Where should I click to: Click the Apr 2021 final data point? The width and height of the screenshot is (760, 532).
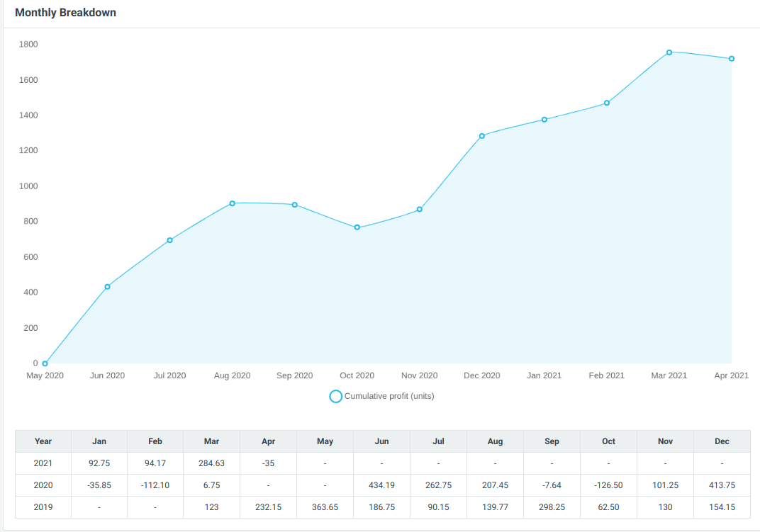point(731,58)
